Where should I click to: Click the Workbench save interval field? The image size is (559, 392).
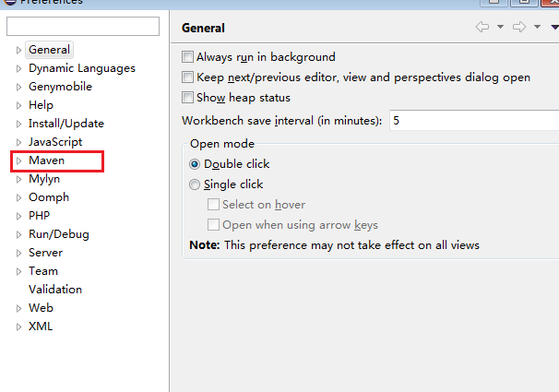tap(474, 121)
